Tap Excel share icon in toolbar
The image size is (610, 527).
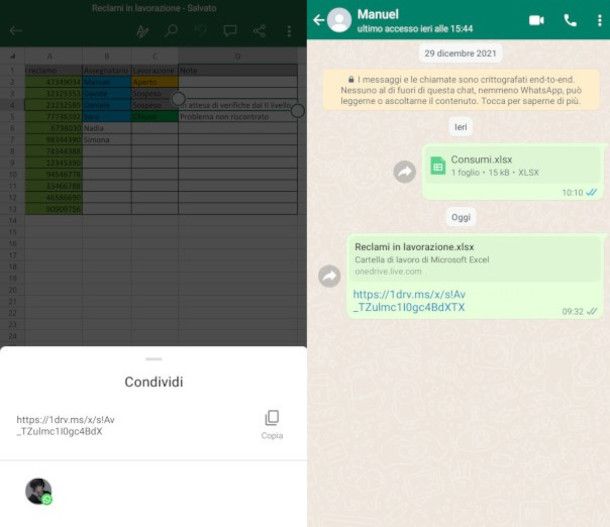[259, 31]
